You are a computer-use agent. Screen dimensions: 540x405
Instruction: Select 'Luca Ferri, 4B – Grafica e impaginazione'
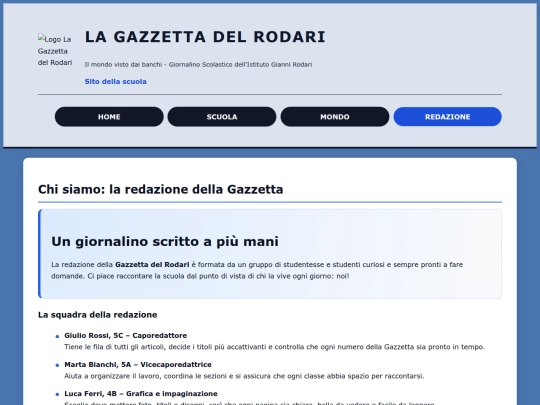pos(141,394)
